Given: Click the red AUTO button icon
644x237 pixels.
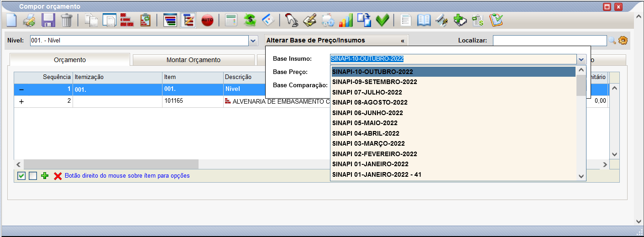Looking at the screenshot, I should (x=207, y=20).
